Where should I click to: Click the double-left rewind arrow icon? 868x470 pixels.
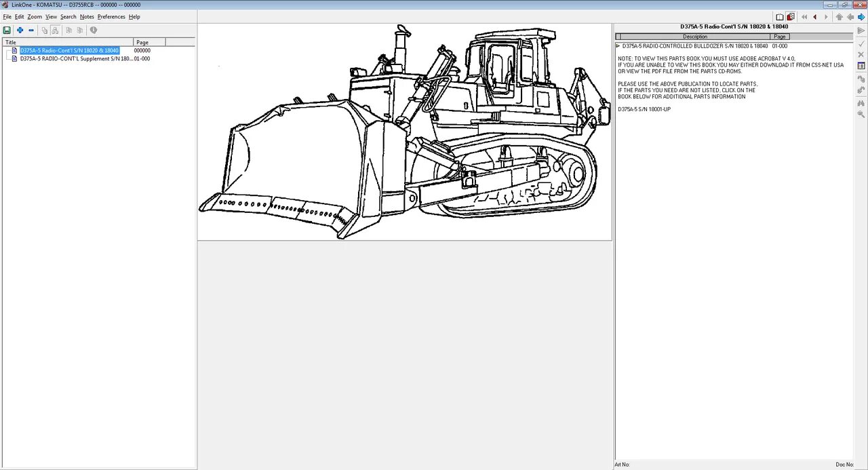pos(804,17)
